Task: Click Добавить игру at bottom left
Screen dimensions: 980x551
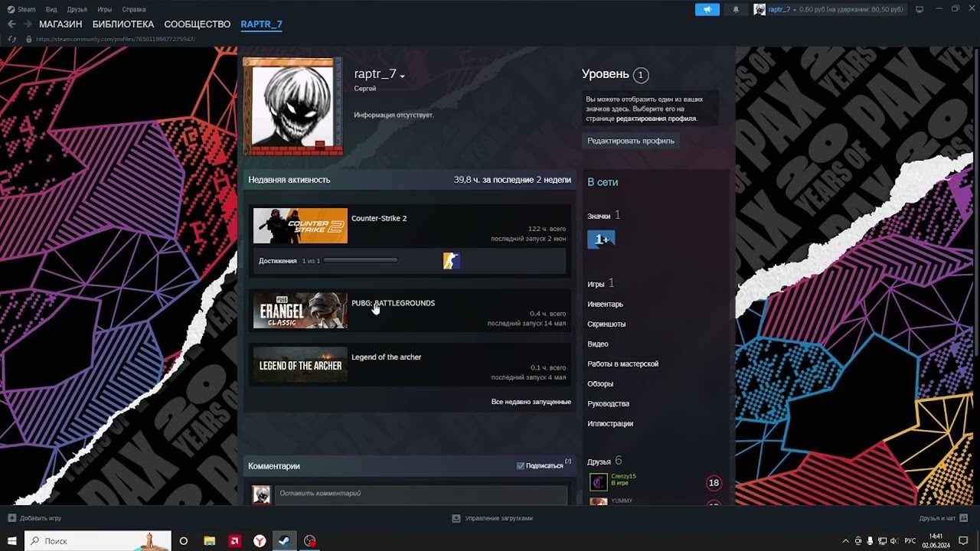Action: point(34,518)
